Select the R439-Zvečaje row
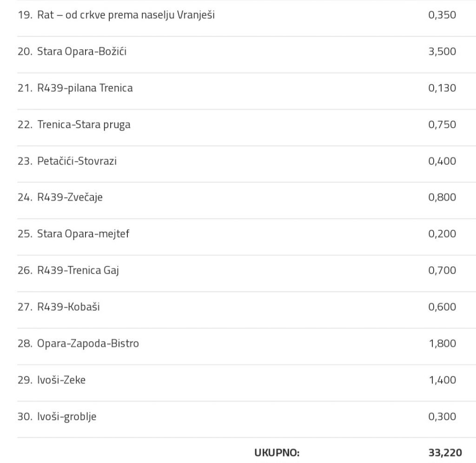Screen dimensions: 476x463 click(70, 197)
